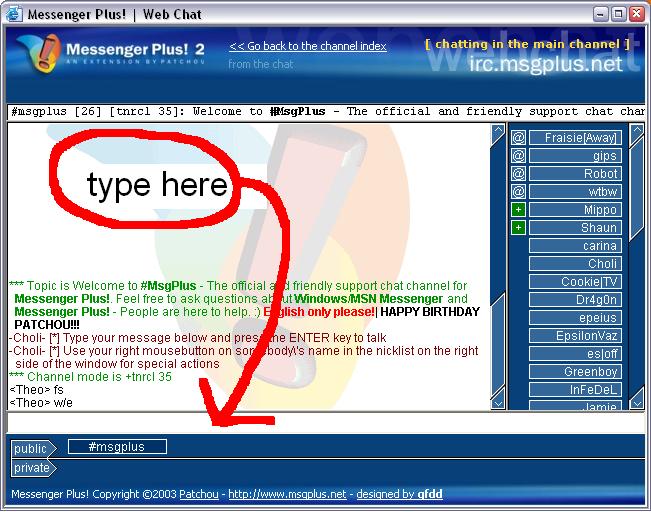This screenshot has width=651, height=512.
Task: Switch to the public channels tab
Action: click(x=32, y=449)
